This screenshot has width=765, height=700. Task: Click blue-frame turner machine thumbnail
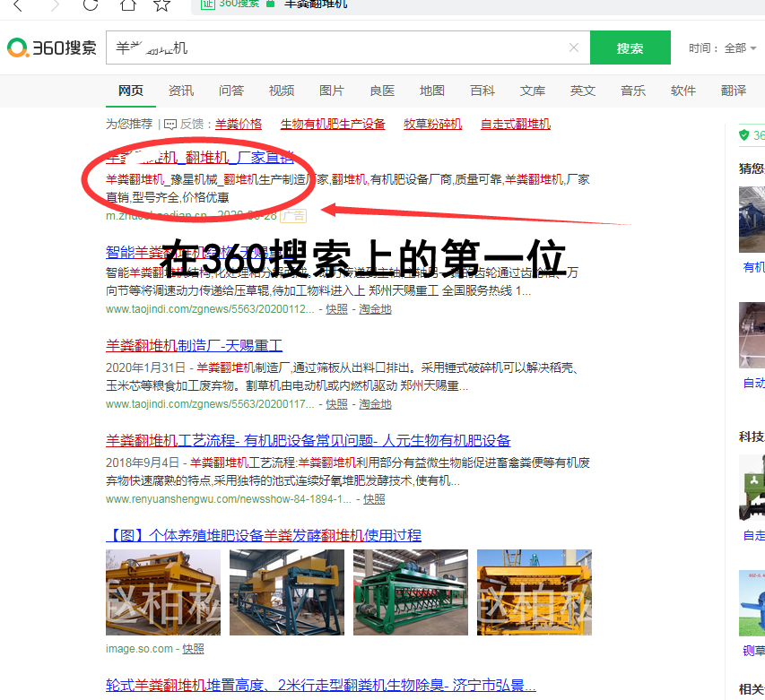287,592
